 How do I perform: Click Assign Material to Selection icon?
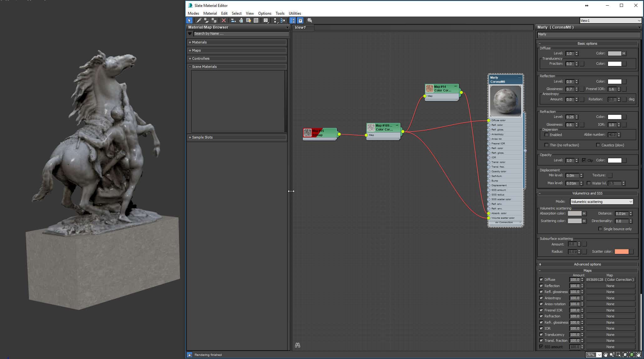pos(214,20)
